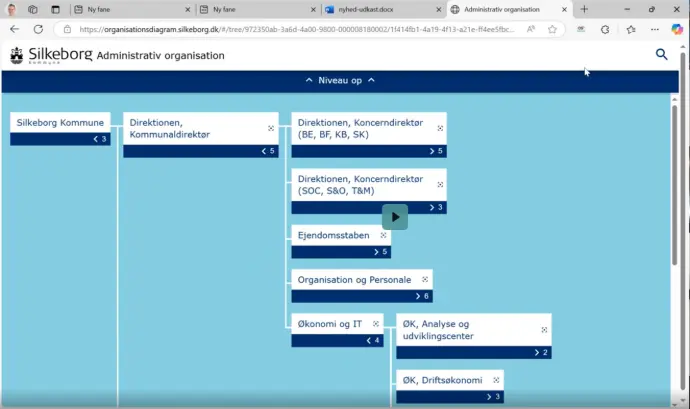
Task: Close the nyhed-udkast.docx tab
Action: click(x=439, y=9)
